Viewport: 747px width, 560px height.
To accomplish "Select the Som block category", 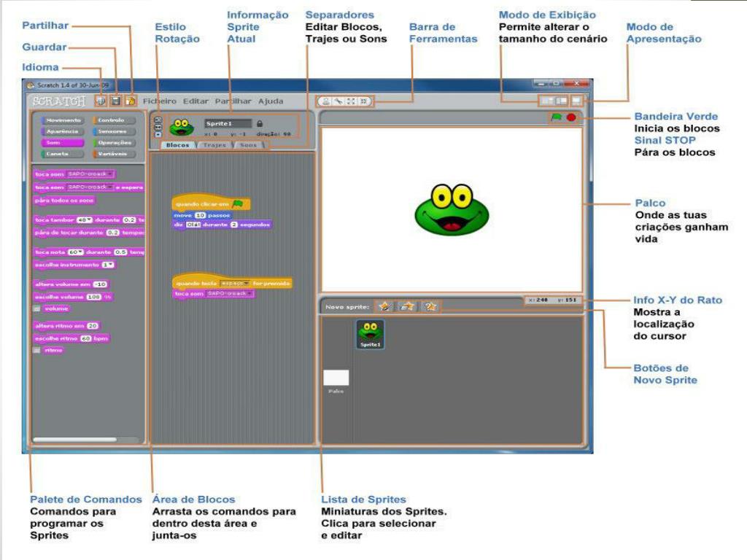I will [x=62, y=143].
